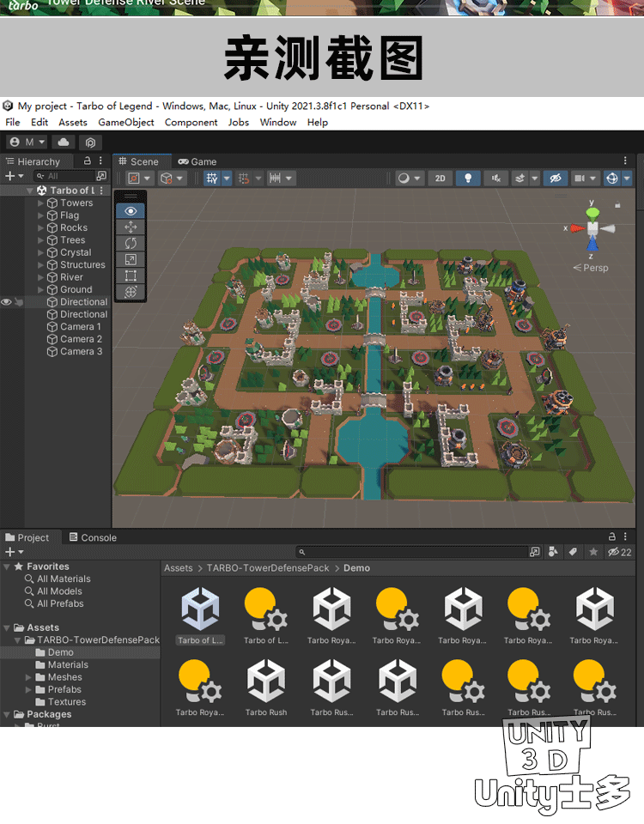
Task: Toggle visibility eye for Directional light
Action: [7, 302]
